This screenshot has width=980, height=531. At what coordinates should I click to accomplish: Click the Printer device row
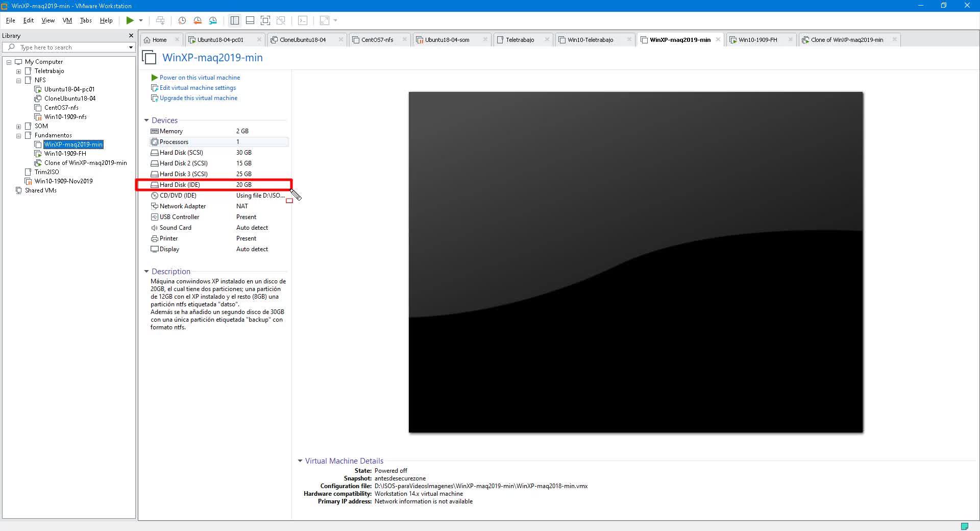click(x=219, y=238)
